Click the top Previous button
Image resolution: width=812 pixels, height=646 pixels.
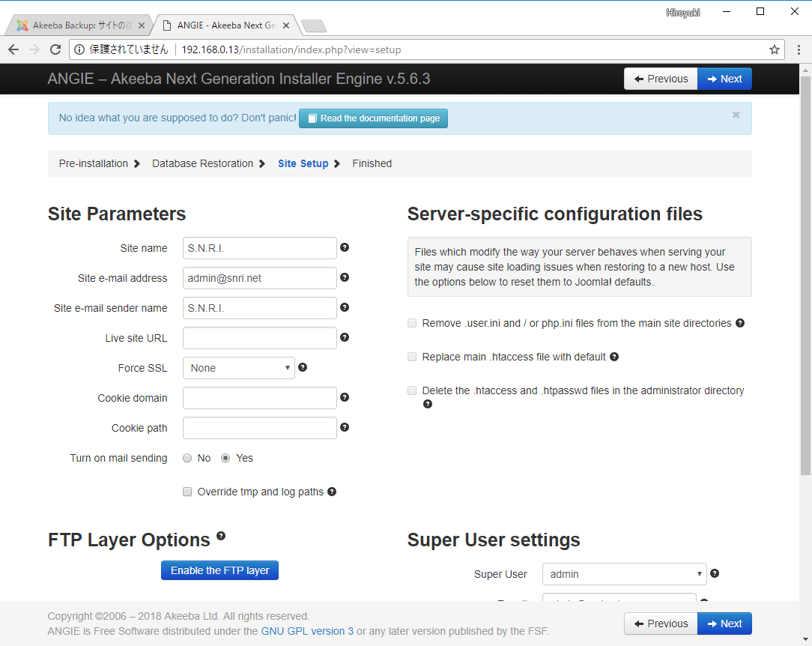point(661,79)
